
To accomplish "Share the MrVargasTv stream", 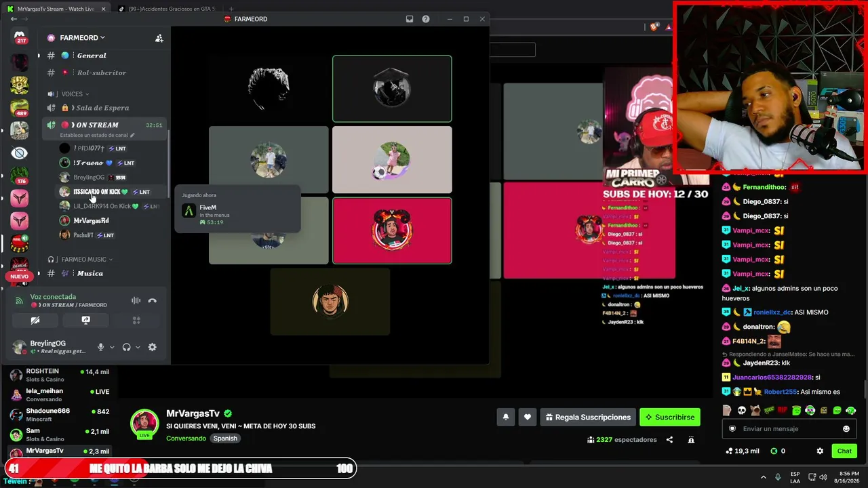I will 669,440.
